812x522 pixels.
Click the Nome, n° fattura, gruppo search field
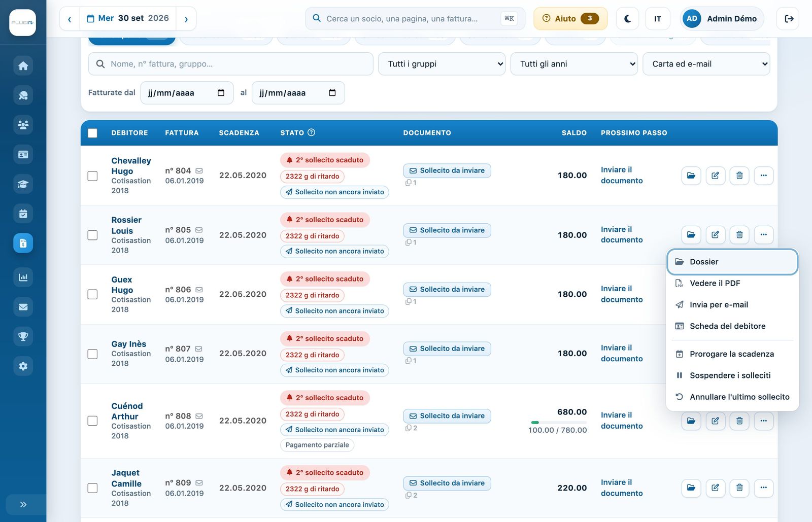coord(231,64)
